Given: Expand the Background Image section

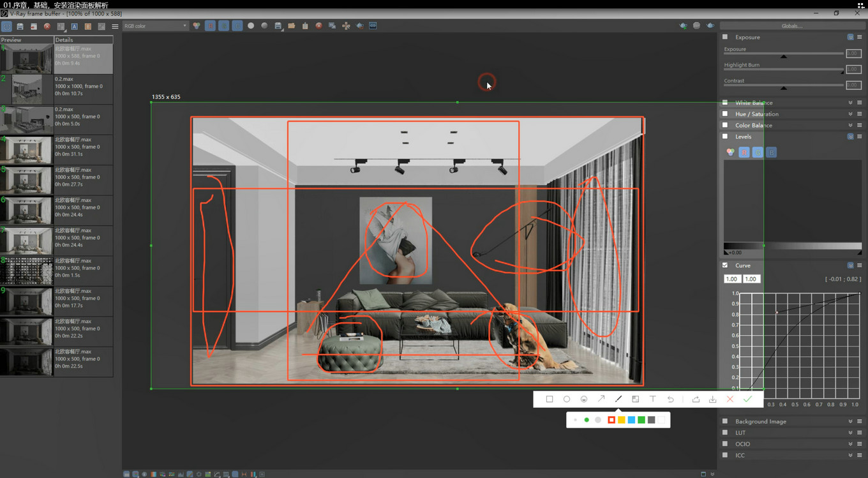Looking at the screenshot, I should click(x=850, y=422).
